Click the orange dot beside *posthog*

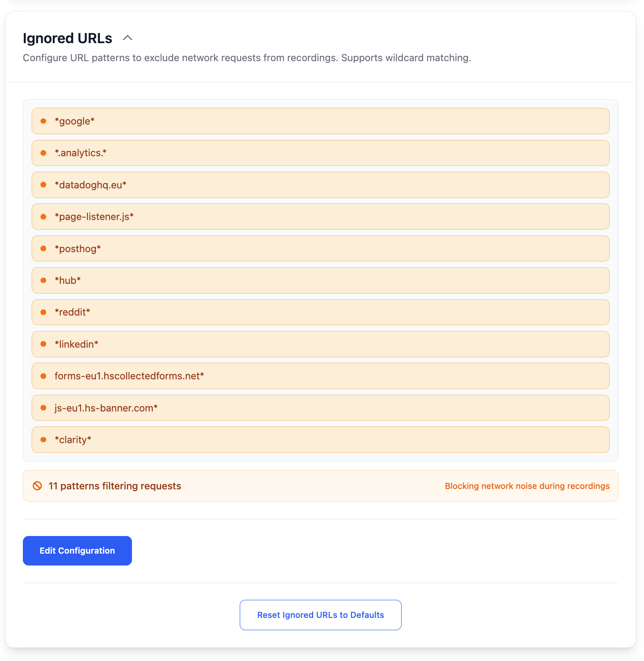[44, 249]
